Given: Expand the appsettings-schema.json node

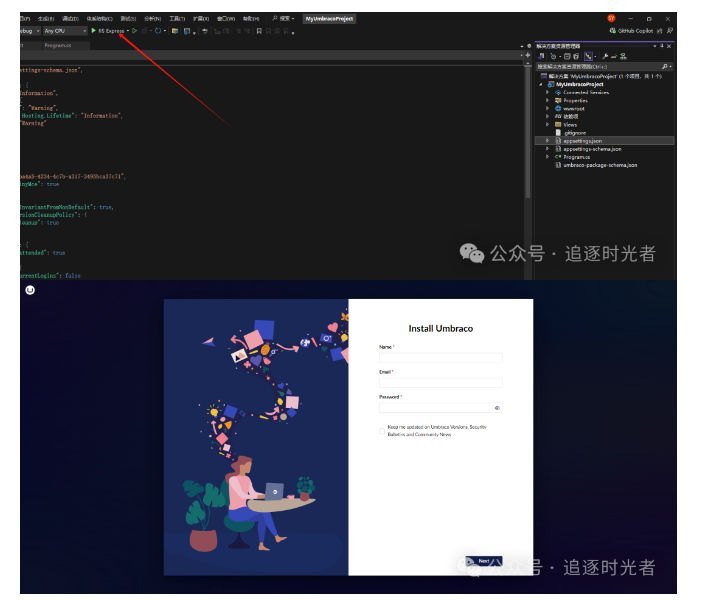Looking at the screenshot, I should point(547,149).
